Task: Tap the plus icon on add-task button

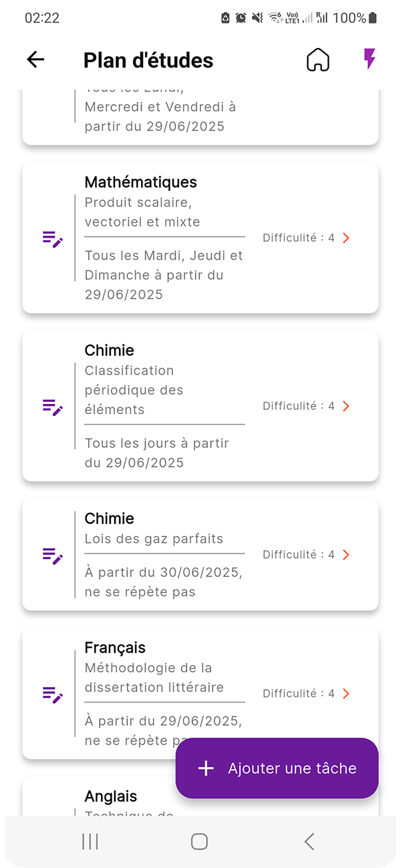Action: click(x=206, y=769)
